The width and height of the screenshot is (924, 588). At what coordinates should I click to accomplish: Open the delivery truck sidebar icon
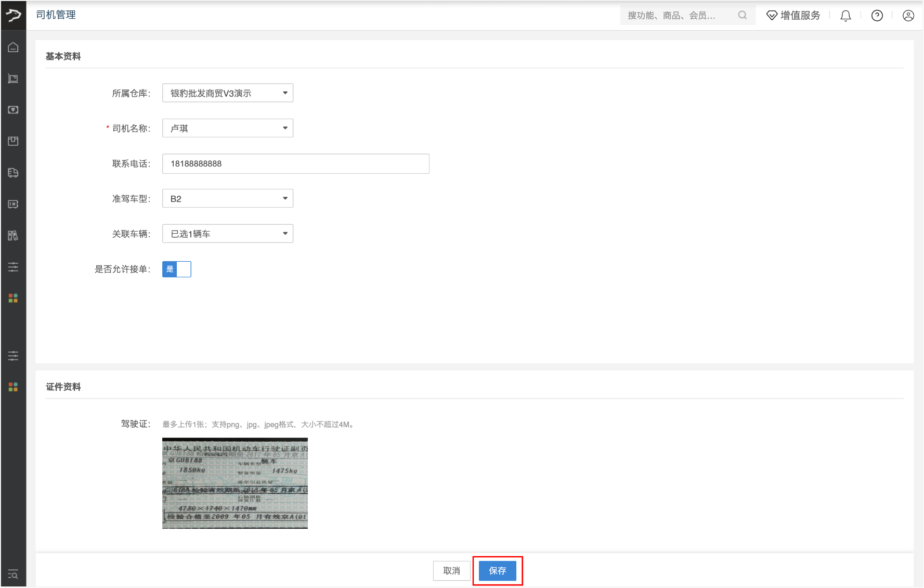(x=13, y=173)
